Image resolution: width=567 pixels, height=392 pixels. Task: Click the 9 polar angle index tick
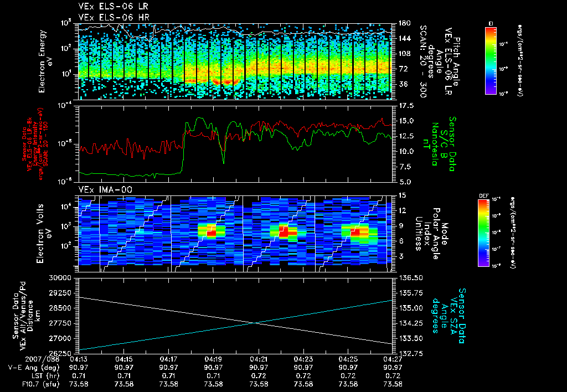(401, 226)
